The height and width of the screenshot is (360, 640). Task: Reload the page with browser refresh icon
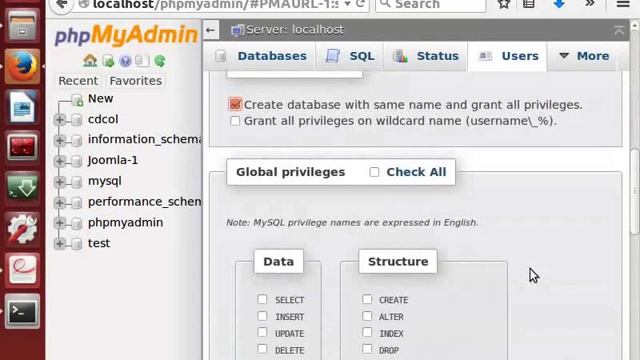(360, 4)
